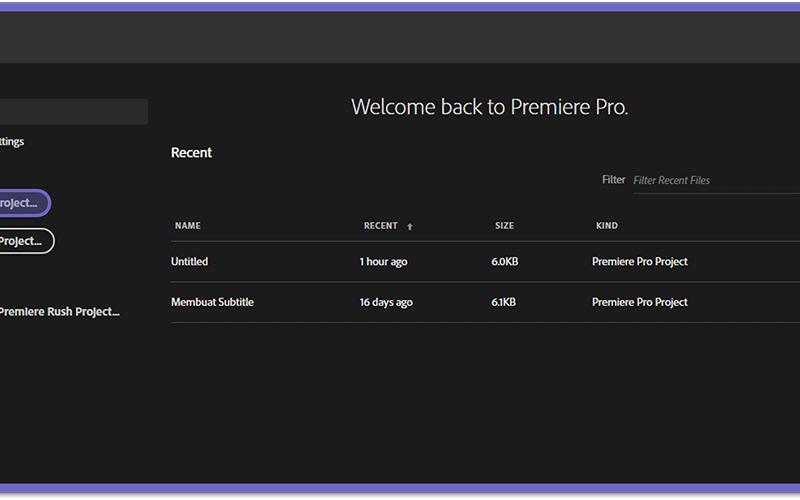Sort the list by NAME column
The height and width of the screenshot is (500, 800).
click(188, 226)
